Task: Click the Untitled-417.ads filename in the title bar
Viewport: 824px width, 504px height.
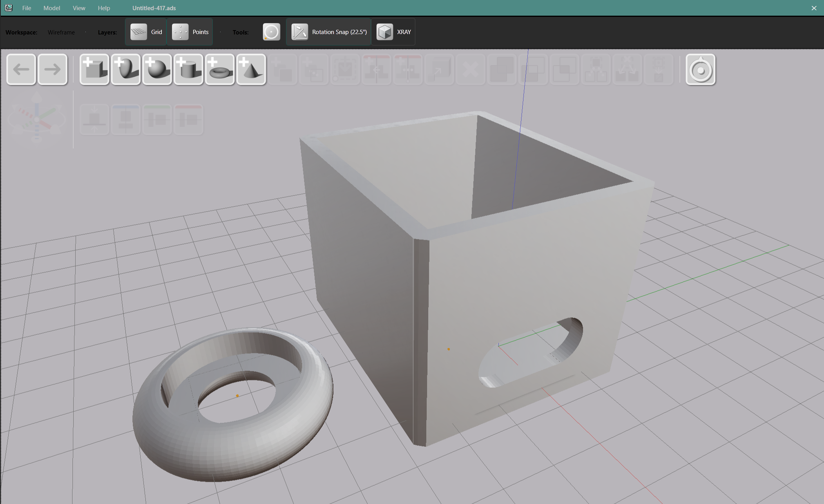Action: coord(154,7)
